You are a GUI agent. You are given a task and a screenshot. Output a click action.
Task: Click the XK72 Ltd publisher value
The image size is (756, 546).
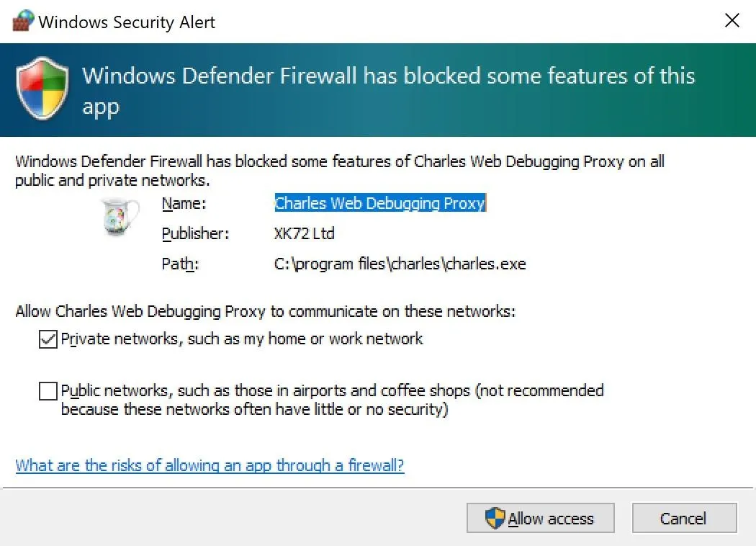tap(305, 233)
